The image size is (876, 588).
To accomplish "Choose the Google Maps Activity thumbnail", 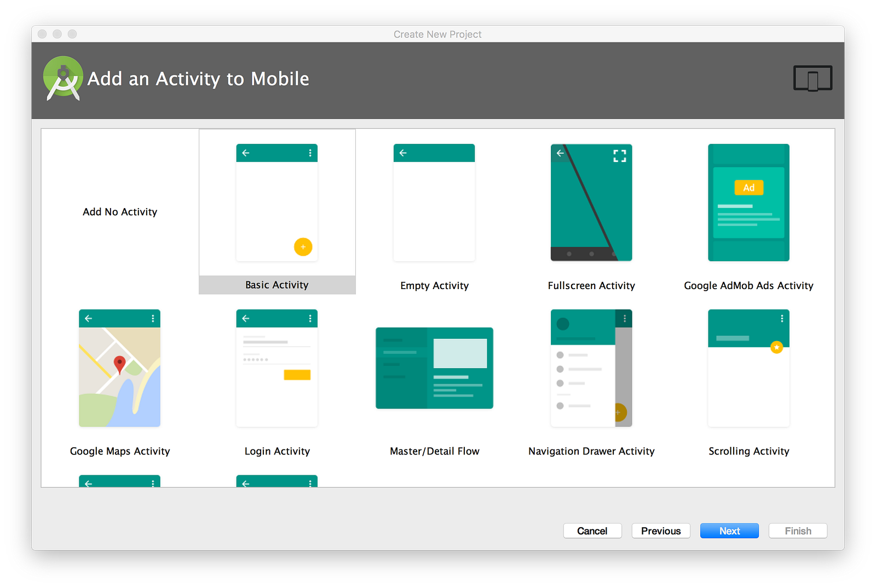I will pos(119,368).
